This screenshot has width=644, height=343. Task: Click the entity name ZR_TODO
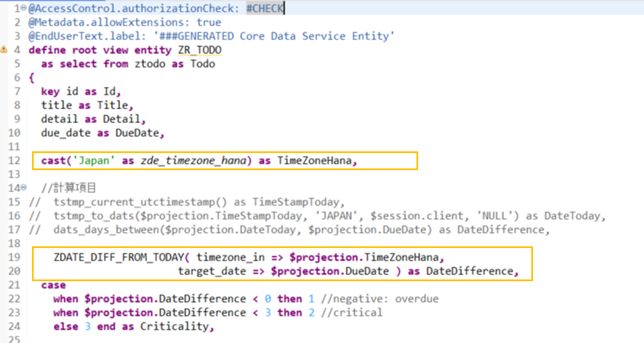[x=199, y=50]
